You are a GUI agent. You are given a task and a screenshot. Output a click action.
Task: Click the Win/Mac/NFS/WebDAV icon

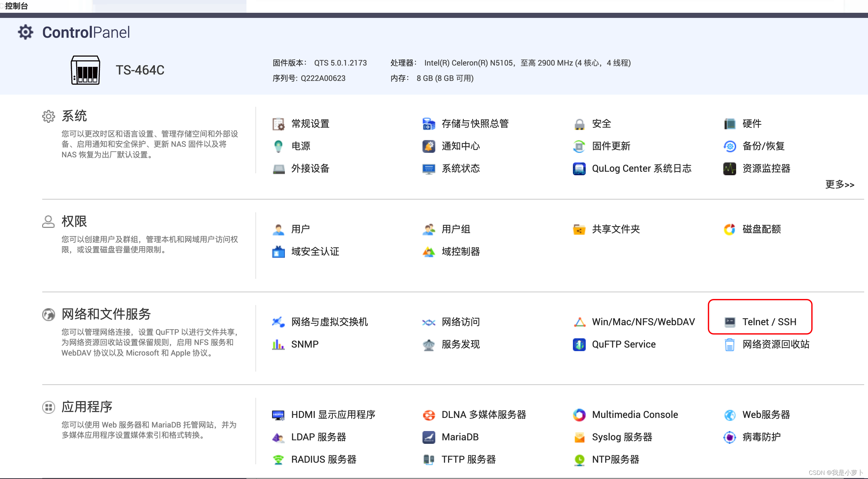coord(579,322)
